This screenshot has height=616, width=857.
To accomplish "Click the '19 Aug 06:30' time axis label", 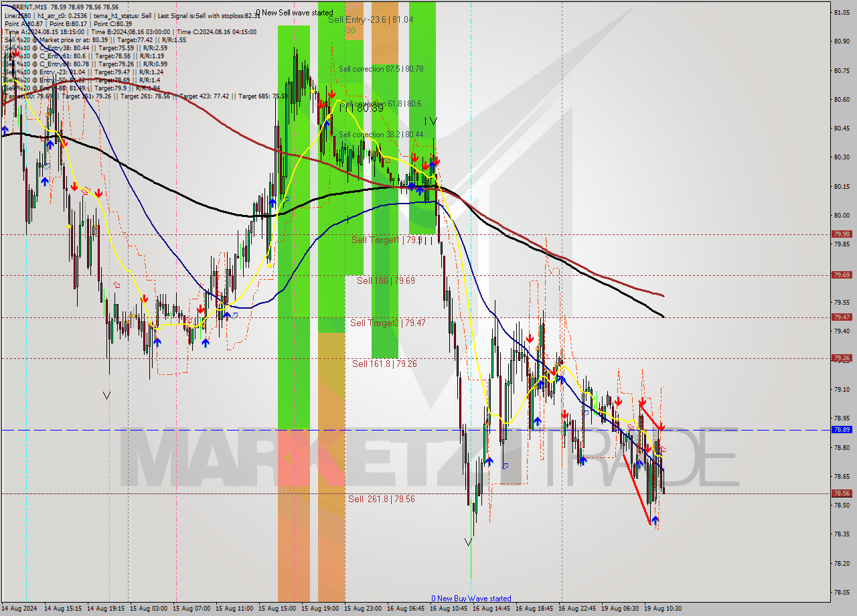I will [620, 609].
